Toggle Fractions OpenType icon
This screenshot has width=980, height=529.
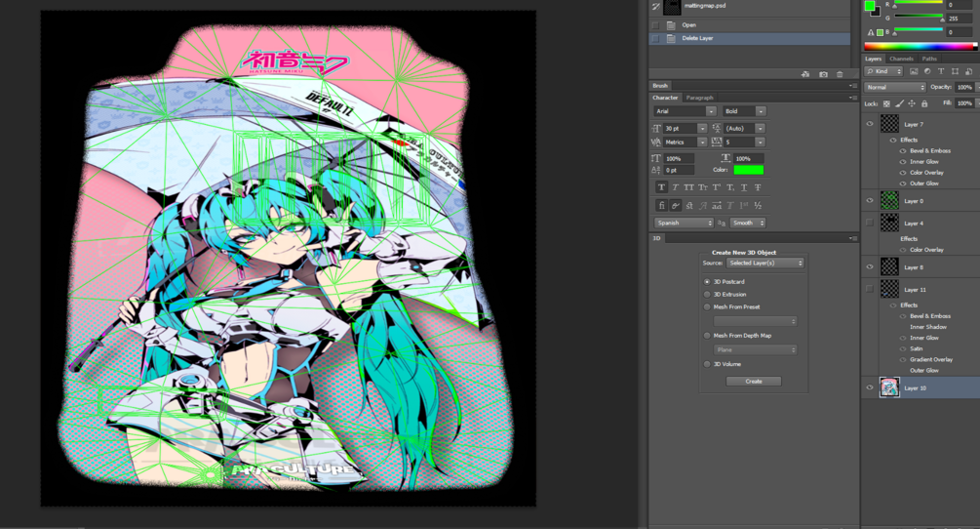758,205
